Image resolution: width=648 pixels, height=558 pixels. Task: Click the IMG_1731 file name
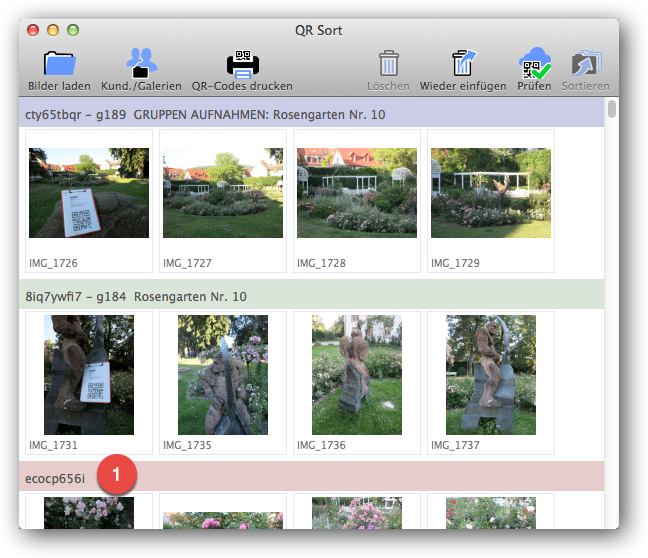point(53,445)
